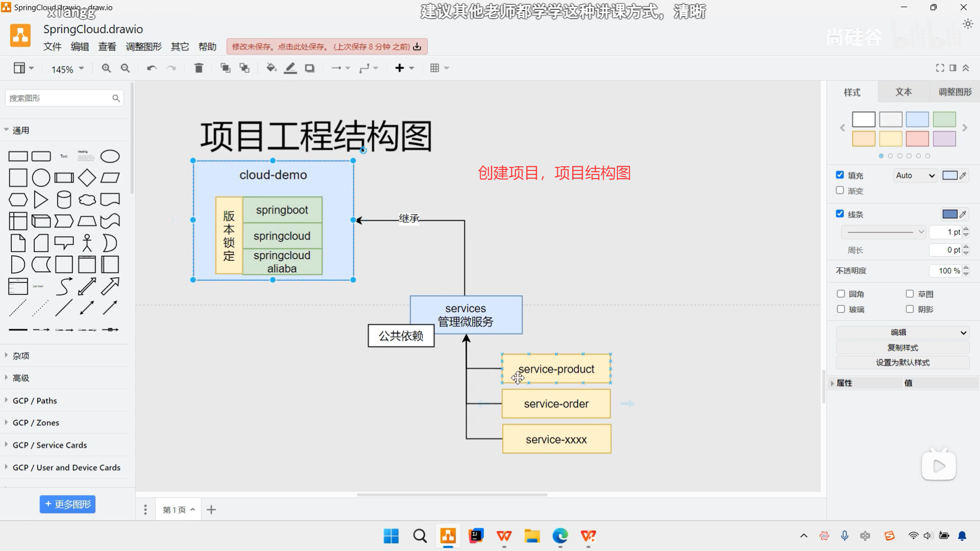This screenshot has height=551, width=980.
Task: Switch to the 文本 (Text) tab
Action: pyautogui.click(x=903, y=92)
